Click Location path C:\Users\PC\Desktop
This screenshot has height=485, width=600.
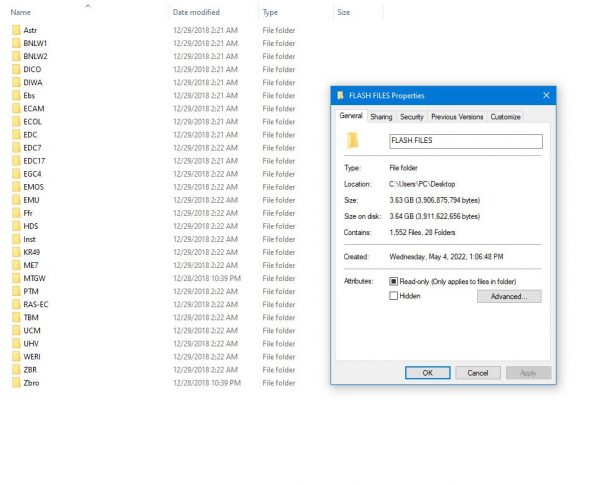[422, 184]
